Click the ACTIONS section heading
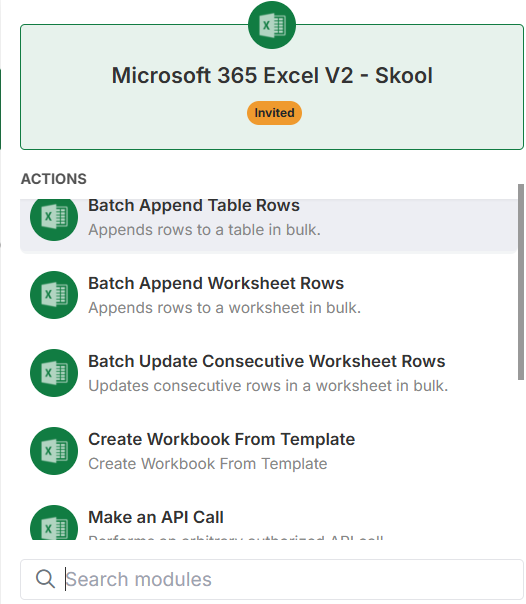This screenshot has height=604, width=526. click(54, 179)
